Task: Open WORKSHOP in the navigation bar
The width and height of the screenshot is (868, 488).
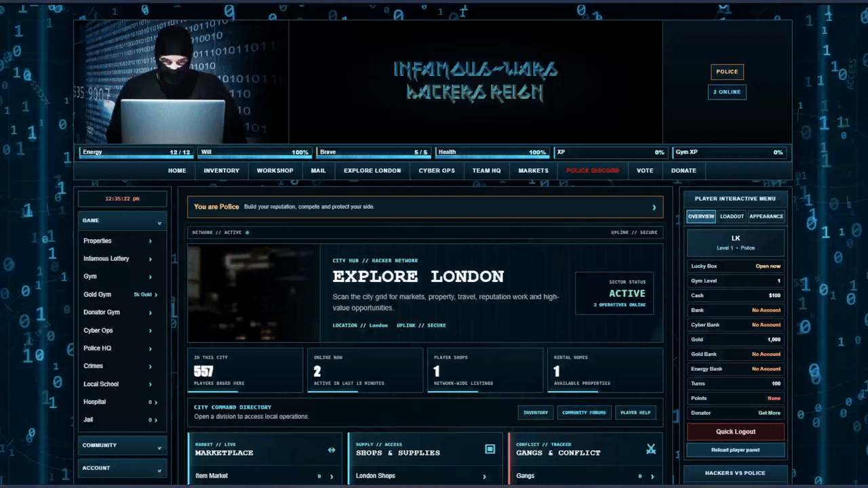Action: point(275,171)
